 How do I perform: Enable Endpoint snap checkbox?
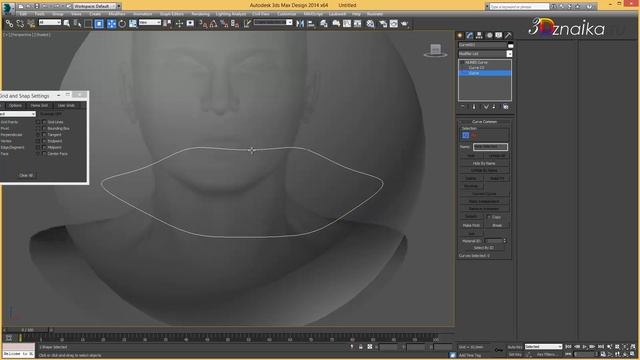coord(44,141)
